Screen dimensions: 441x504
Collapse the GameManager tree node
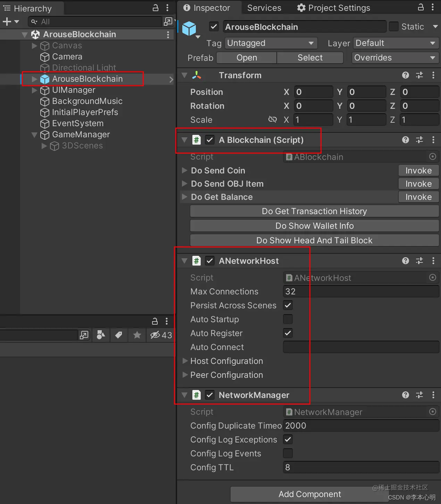34,135
